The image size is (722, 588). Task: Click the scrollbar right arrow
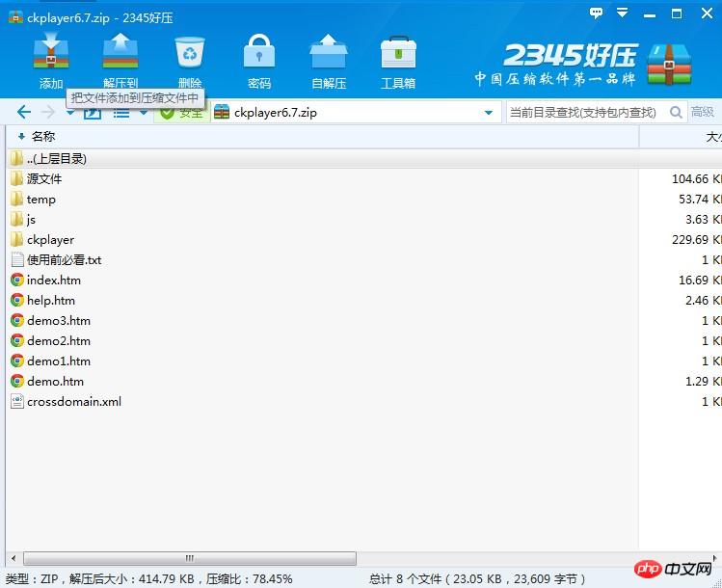point(714,558)
